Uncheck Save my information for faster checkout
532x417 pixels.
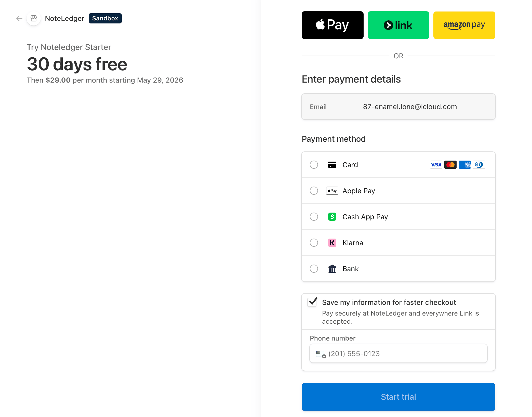pos(312,302)
